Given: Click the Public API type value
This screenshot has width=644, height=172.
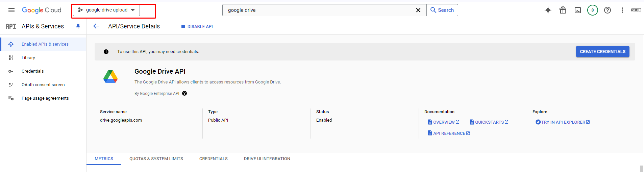Looking at the screenshot, I should point(218,120).
